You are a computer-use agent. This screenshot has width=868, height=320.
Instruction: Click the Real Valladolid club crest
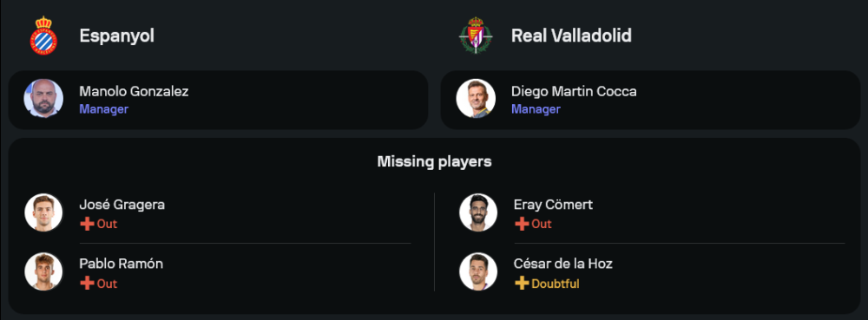pos(476,36)
